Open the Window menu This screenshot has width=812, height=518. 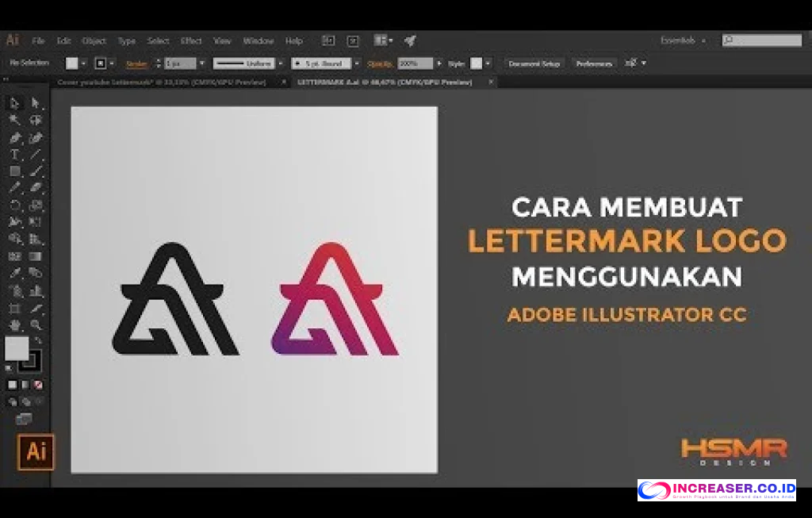coord(257,40)
